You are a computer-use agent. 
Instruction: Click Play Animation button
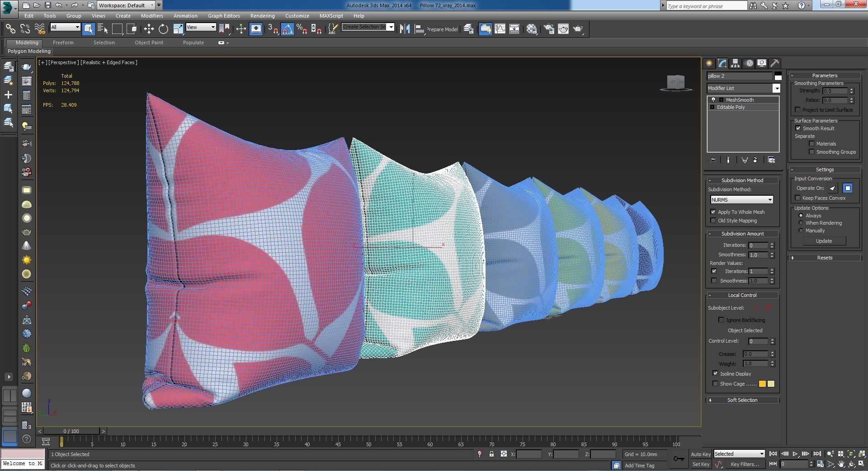795,454
